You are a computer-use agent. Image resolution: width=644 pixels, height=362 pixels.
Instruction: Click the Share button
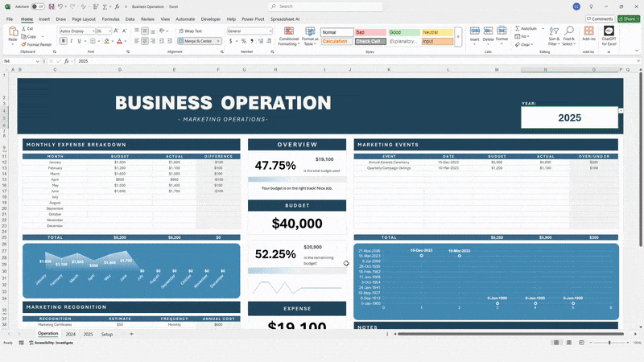tap(629, 19)
